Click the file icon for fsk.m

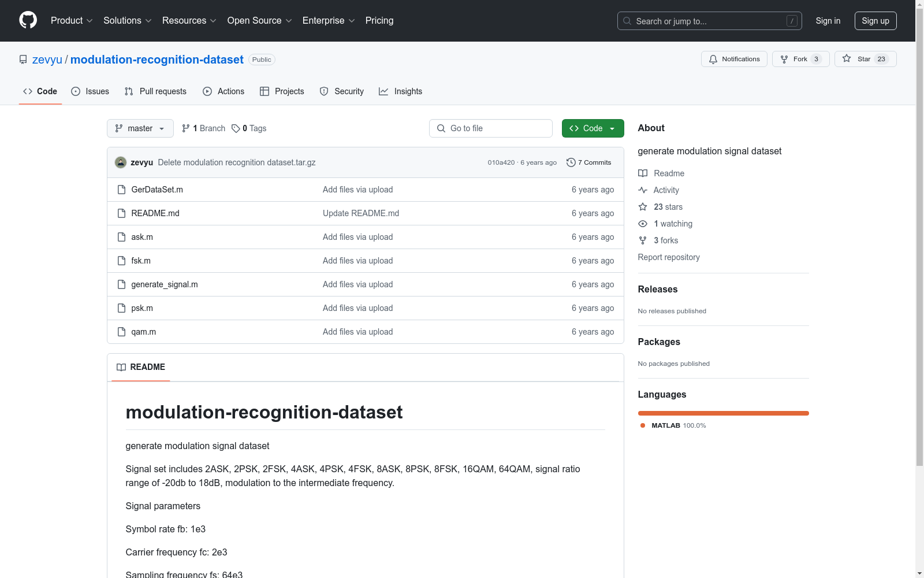point(121,261)
